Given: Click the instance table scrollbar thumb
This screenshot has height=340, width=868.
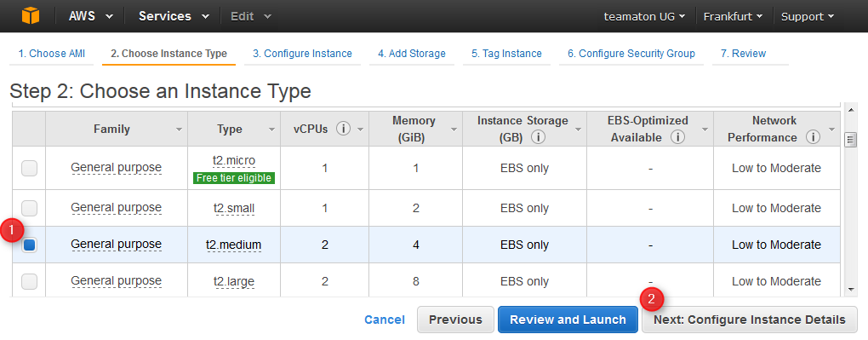Looking at the screenshot, I should pyautogui.click(x=851, y=140).
